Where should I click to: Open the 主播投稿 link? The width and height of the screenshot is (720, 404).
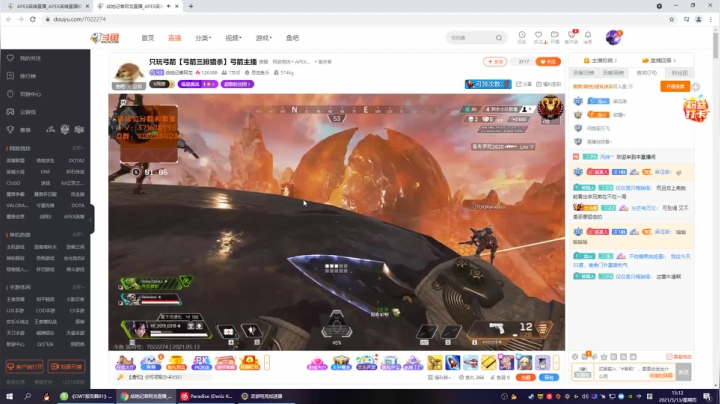click(600, 61)
